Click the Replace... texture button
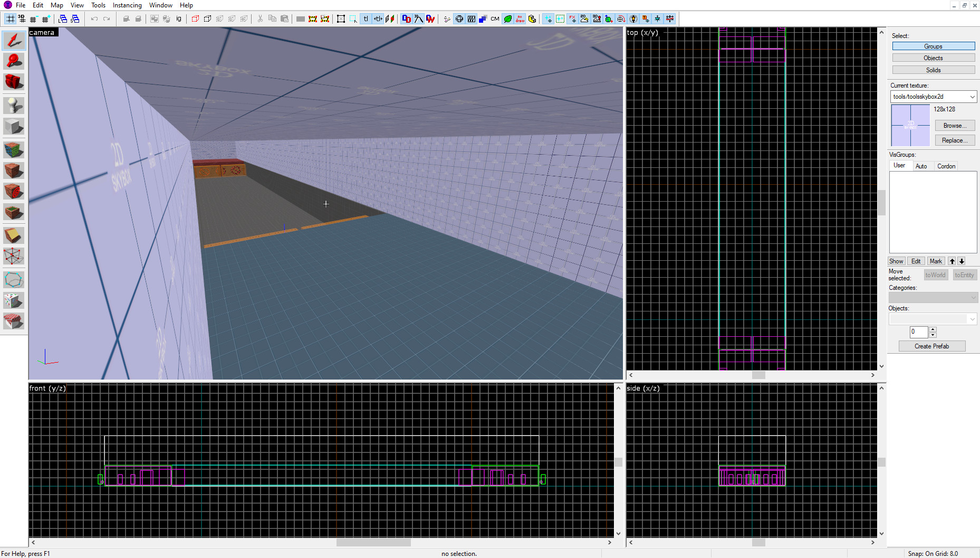 [955, 140]
